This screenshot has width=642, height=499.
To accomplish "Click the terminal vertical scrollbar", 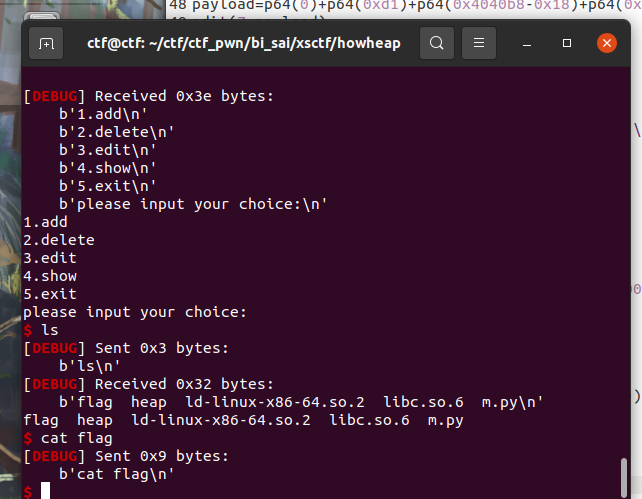I will [624, 477].
